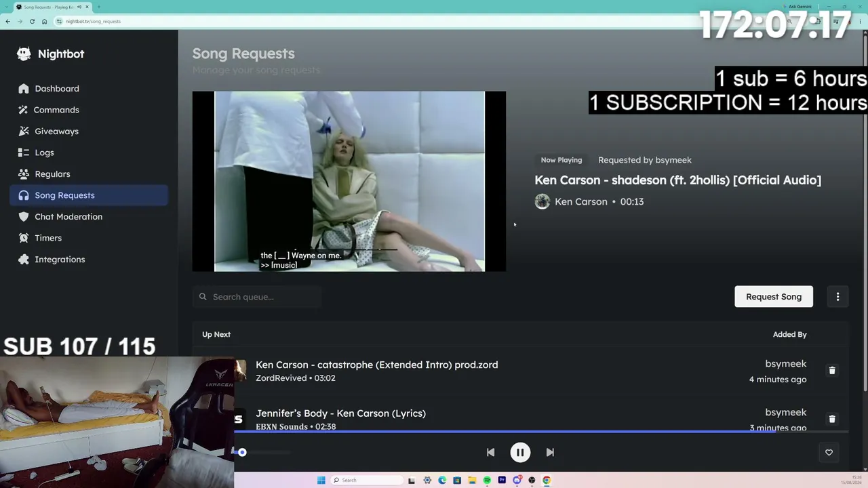Adjust the volume slider handle
The width and height of the screenshot is (868, 488).
click(x=242, y=452)
